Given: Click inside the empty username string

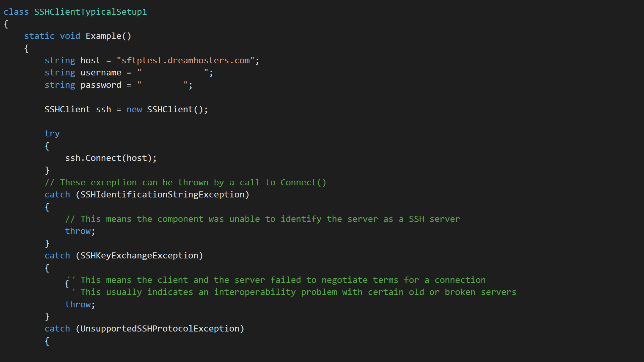Looking at the screenshot, I should pyautogui.click(x=172, y=73).
